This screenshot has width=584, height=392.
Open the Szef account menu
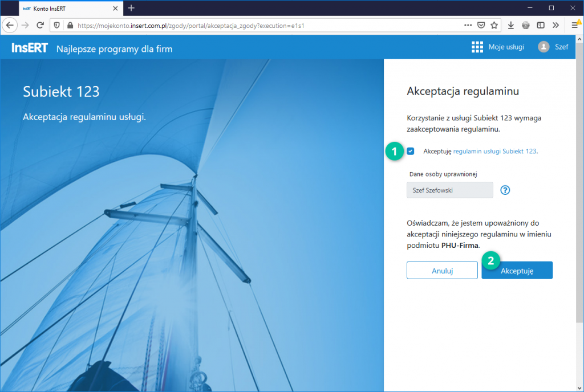tap(561, 47)
